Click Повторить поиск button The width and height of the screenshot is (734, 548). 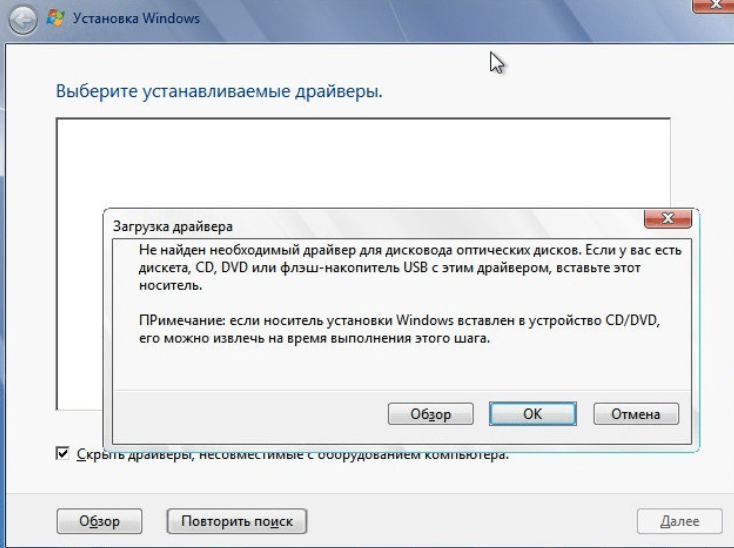click(x=237, y=521)
